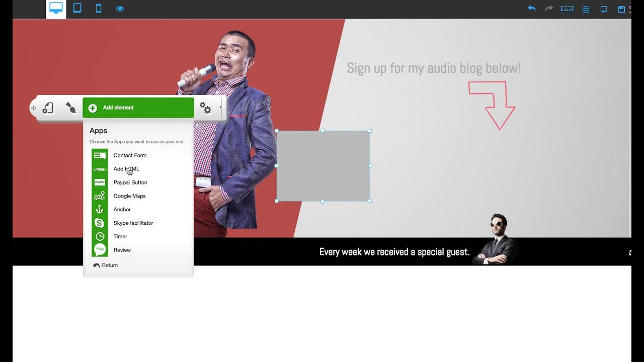Choose the Anchor app entry

coord(122,210)
